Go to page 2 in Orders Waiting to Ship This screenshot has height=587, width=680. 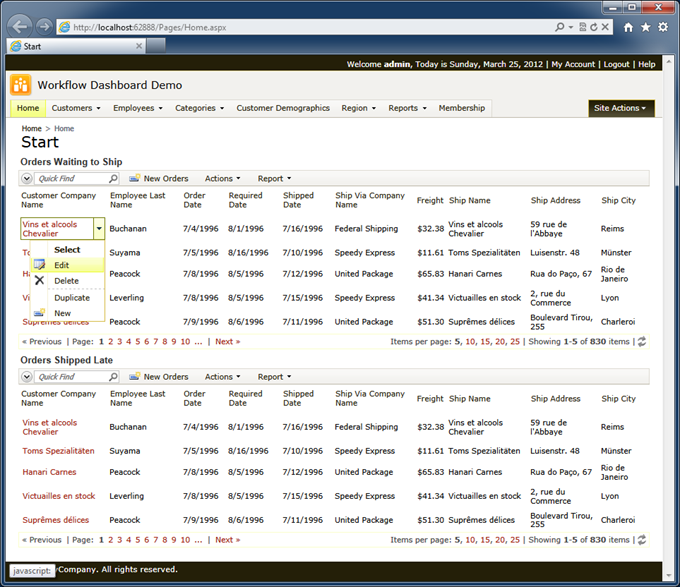tap(111, 342)
